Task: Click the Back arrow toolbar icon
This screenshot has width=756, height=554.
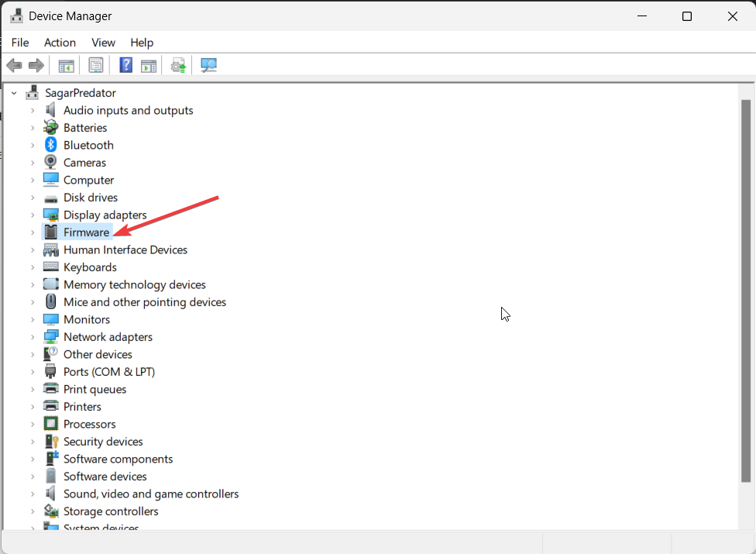Action: (14, 65)
